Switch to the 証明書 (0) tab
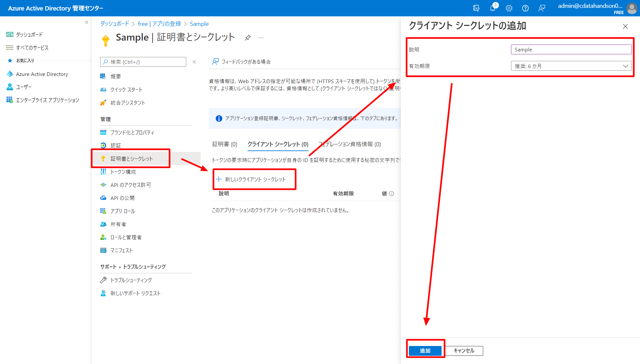640x364 pixels. [225, 144]
